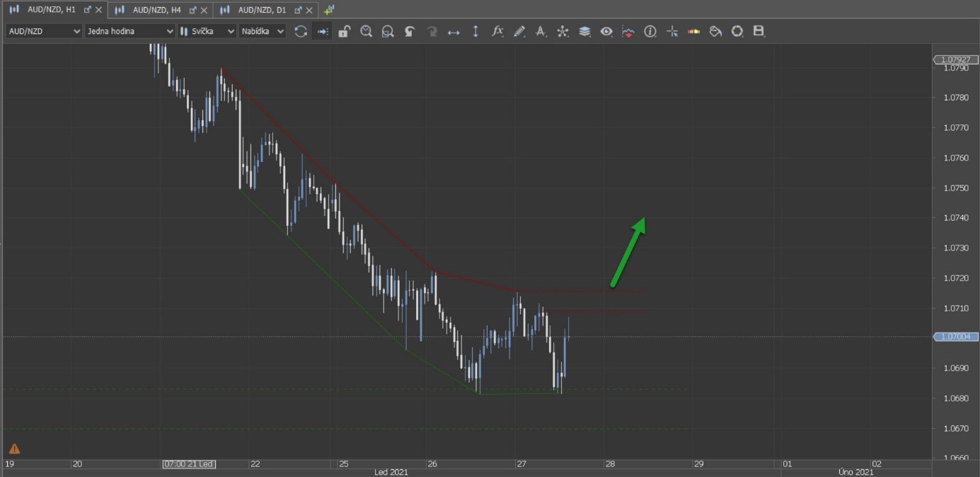The image size is (980, 477).
Task: Select the compass measurement tool
Action: pyautogui.click(x=541, y=31)
